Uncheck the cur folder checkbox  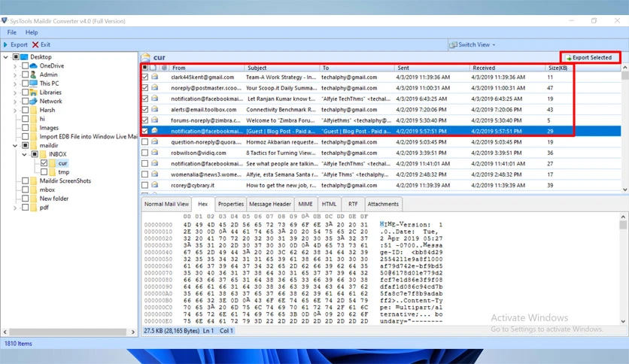click(x=44, y=162)
